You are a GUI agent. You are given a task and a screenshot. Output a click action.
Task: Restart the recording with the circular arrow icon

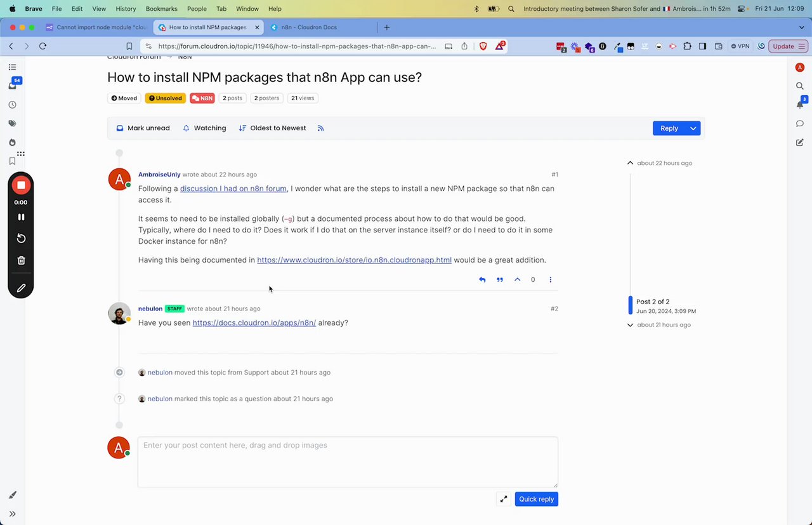[x=21, y=238]
